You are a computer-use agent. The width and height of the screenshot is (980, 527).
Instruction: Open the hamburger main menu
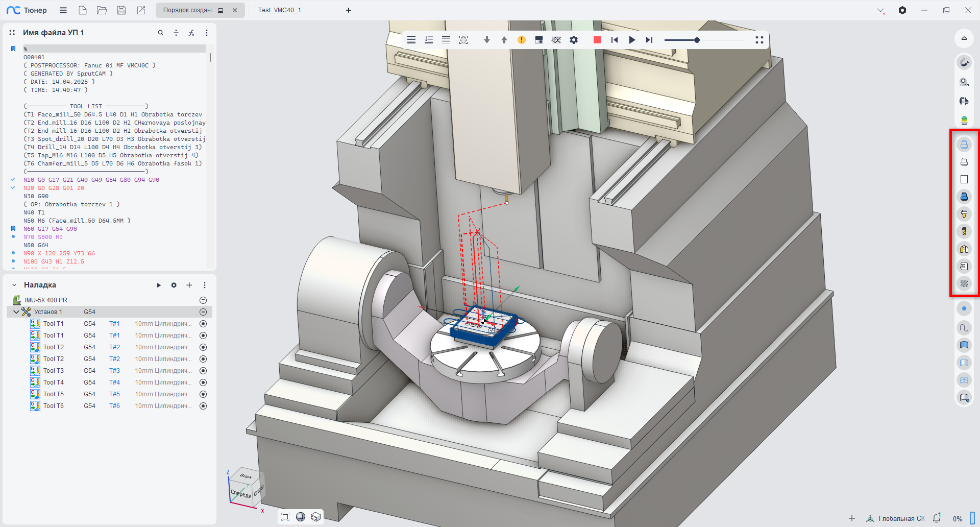(63, 10)
